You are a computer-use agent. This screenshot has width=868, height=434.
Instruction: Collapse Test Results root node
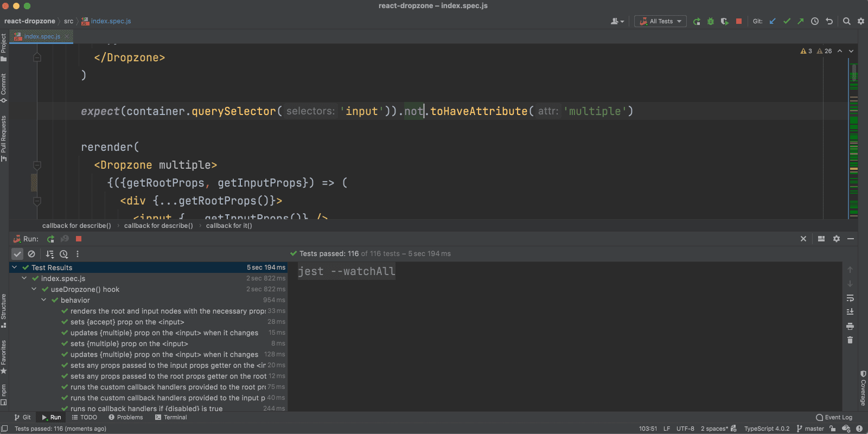pos(15,267)
